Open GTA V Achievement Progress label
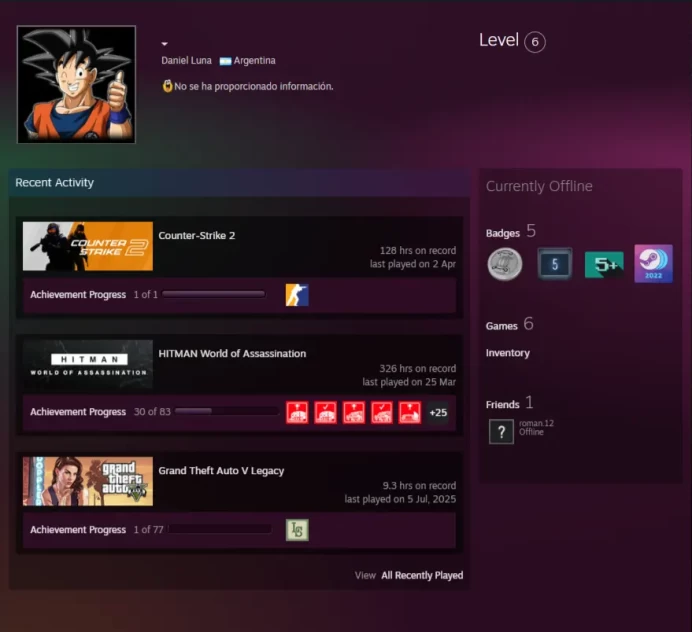 (78, 530)
